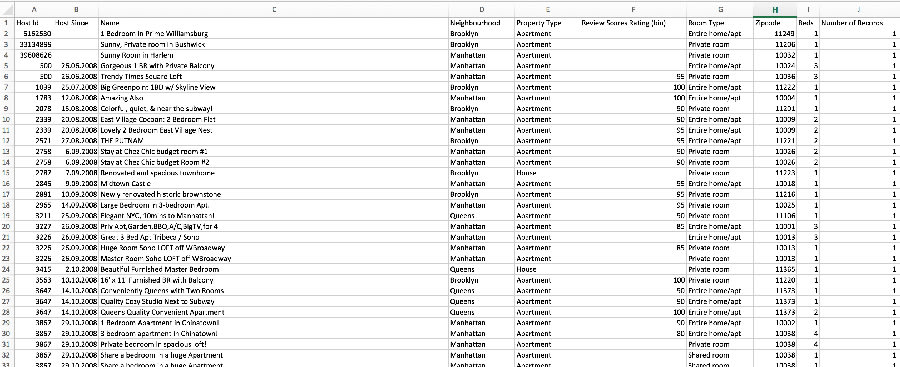
Task: Click the 'Name' header cell
Action: click(274, 23)
